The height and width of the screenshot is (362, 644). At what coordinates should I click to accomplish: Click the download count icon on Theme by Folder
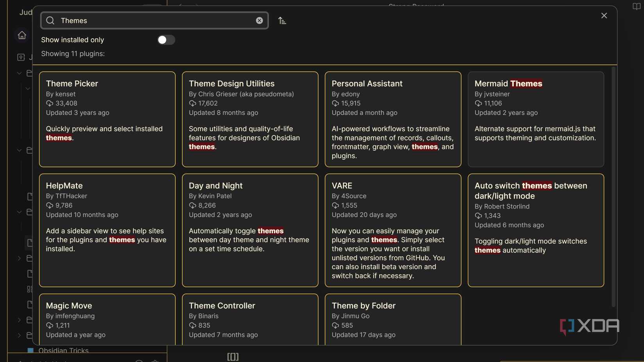335,325
